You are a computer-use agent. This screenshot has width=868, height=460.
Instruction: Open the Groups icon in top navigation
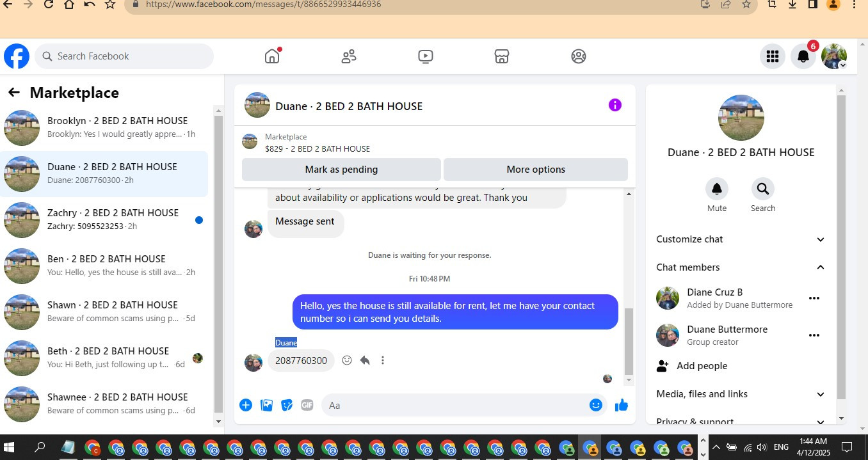click(x=578, y=56)
